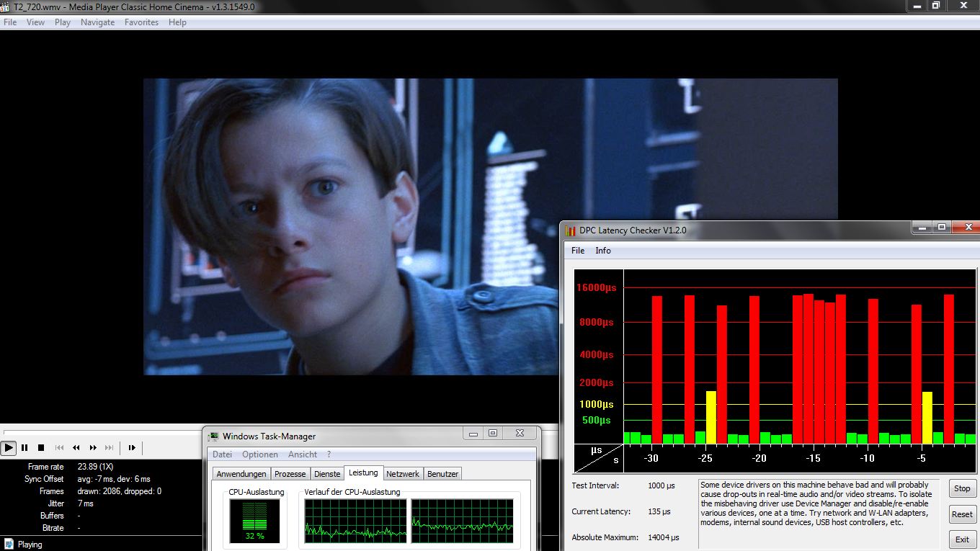Image resolution: width=980 pixels, height=551 pixels.
Task: Click the Bitrate label in statistics
Action: [53, 528]
